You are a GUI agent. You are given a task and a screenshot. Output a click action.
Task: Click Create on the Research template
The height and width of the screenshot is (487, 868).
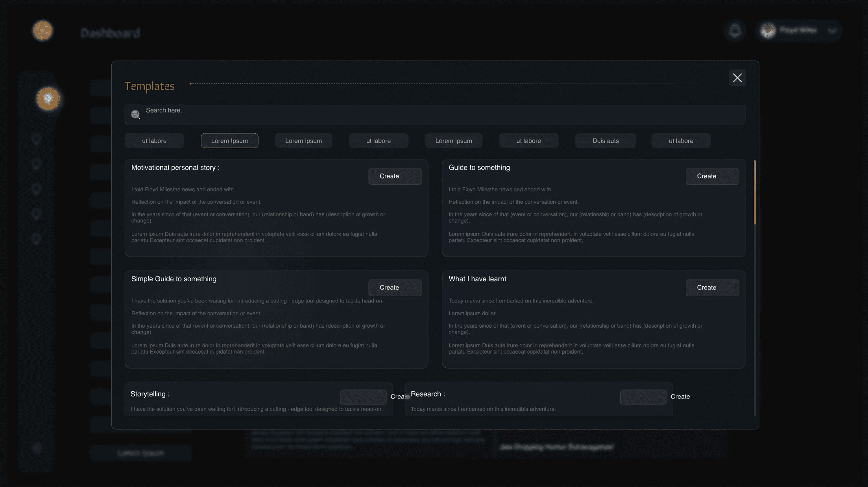680,397
